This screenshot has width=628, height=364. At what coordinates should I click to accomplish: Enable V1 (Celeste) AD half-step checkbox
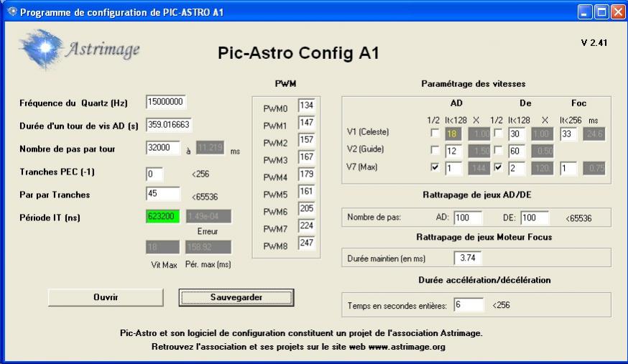click(x=435, y=132)
